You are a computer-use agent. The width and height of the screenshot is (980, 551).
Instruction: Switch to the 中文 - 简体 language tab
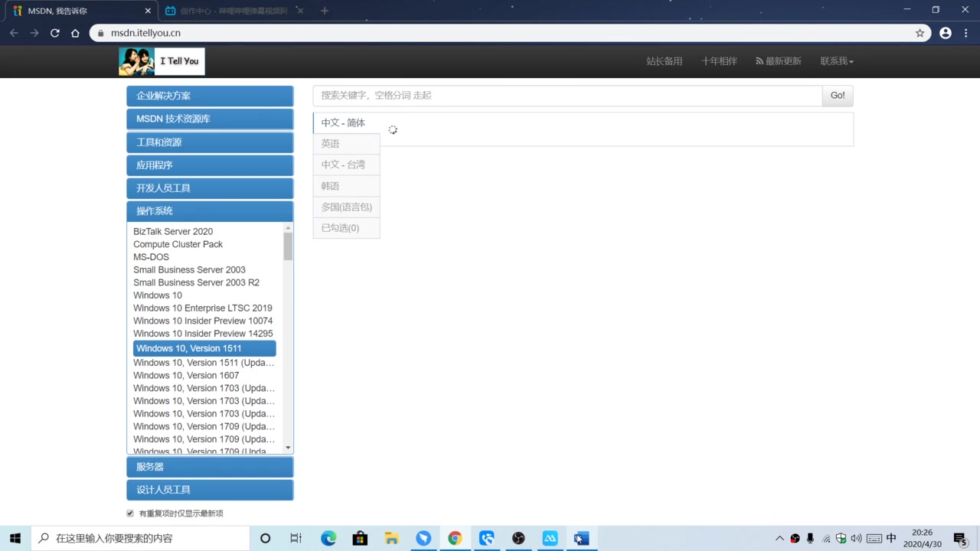[x=346, y=122]
